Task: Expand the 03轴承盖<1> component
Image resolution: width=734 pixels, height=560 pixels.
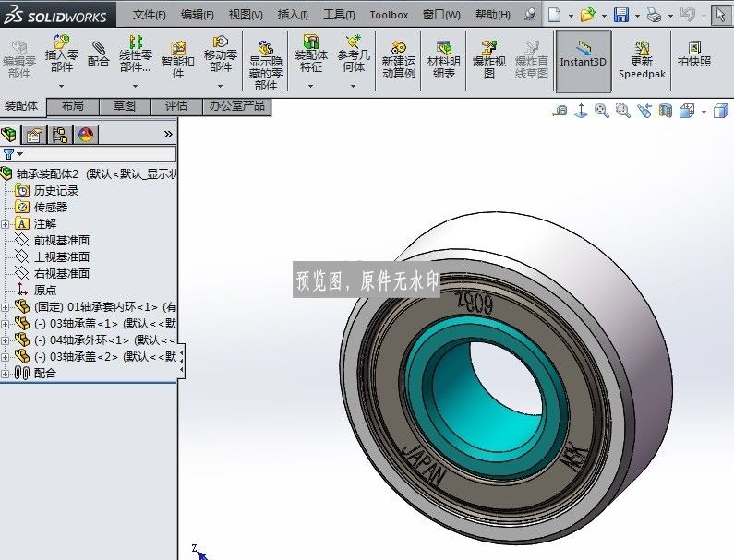Action: click(x=5, y=324)
